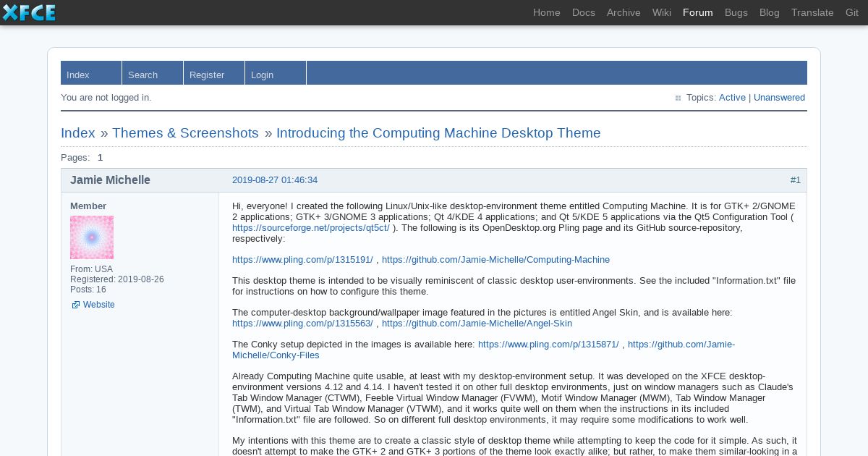Open Git in top navigation
The image size is (868, 456).
click(852, 12)
